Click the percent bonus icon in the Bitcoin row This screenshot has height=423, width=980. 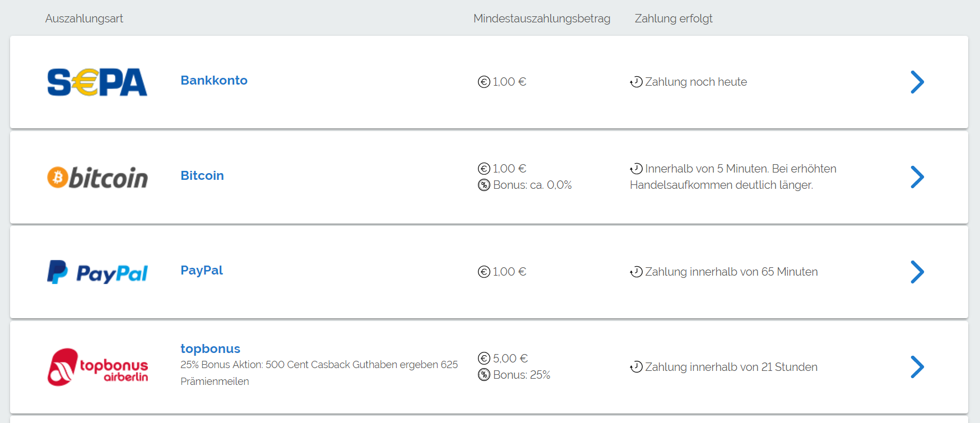click(x=484, y=185)
